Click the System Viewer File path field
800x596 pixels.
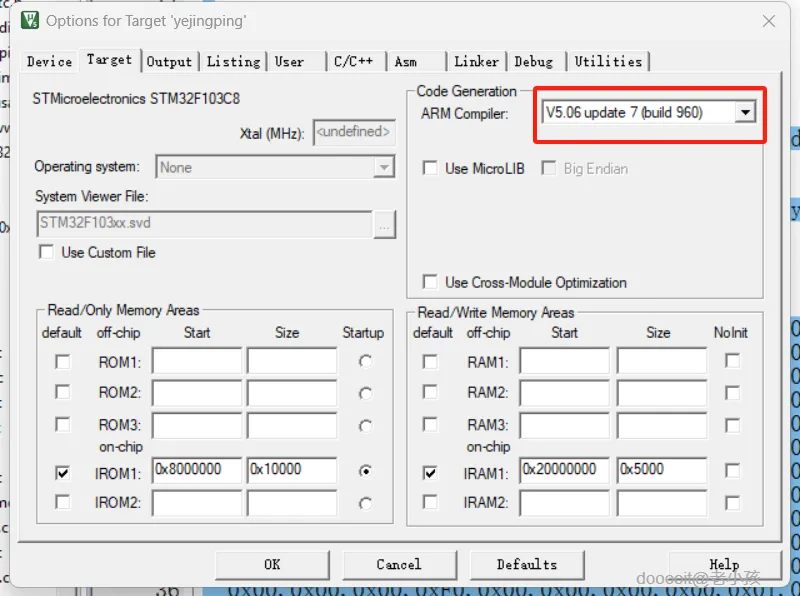pos(204,224)
